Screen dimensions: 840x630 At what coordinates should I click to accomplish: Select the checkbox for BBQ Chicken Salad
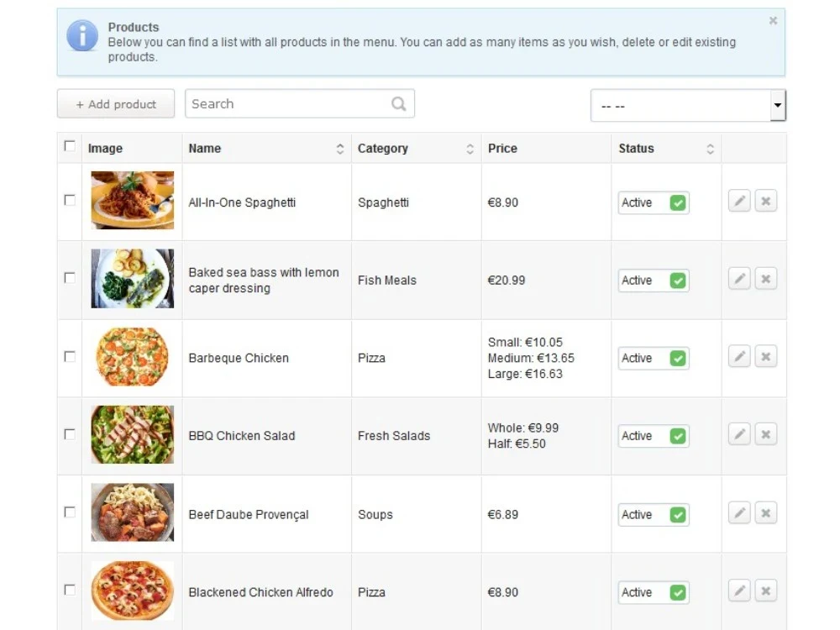point(71,434)
